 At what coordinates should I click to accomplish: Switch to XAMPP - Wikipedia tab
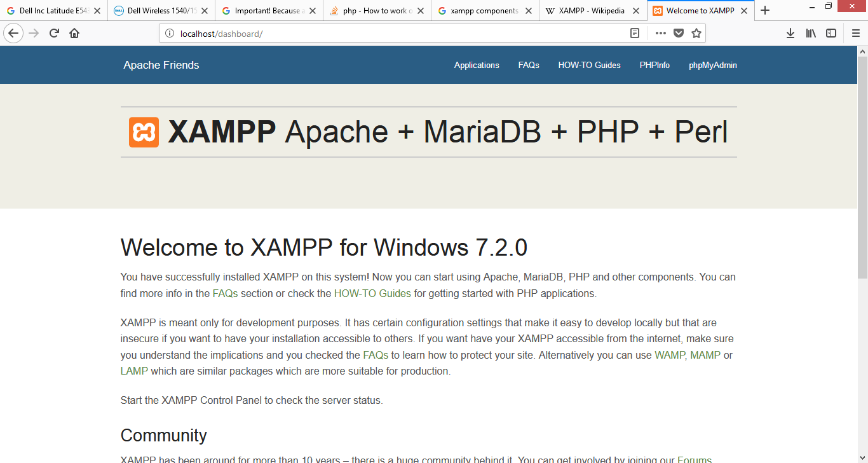[x=593, y=11]
